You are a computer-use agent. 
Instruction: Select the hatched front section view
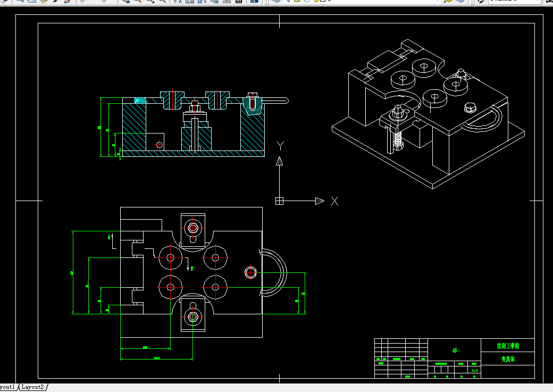coord(193,123)
